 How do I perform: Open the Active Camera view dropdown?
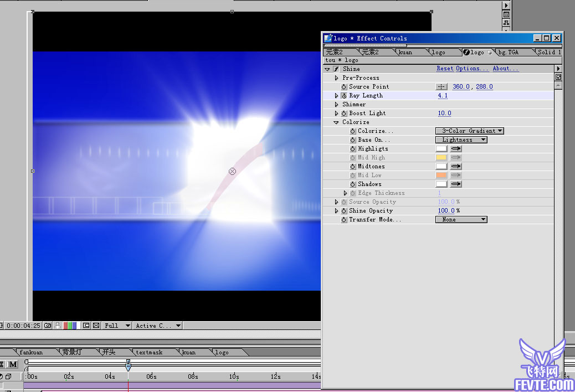click(x=158, y=326)
